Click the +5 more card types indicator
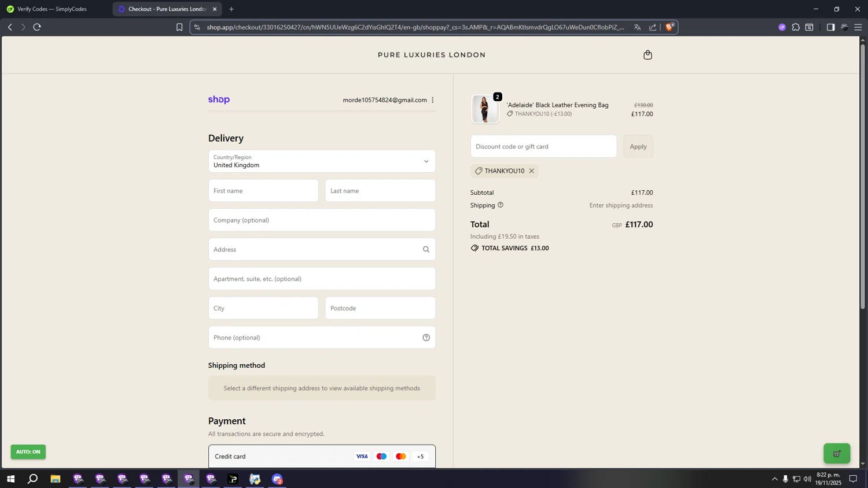Viewport: 868px width, 488px height. tap(420, 457)
